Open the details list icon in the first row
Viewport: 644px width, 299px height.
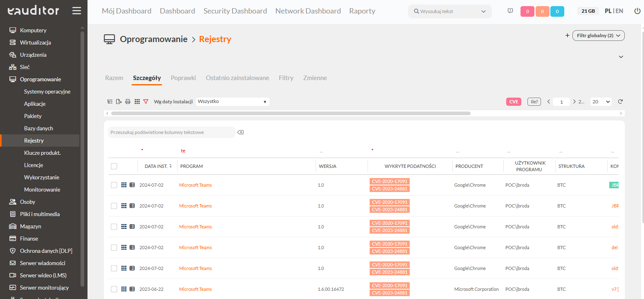pyautogui.click(x=132, y=185)
